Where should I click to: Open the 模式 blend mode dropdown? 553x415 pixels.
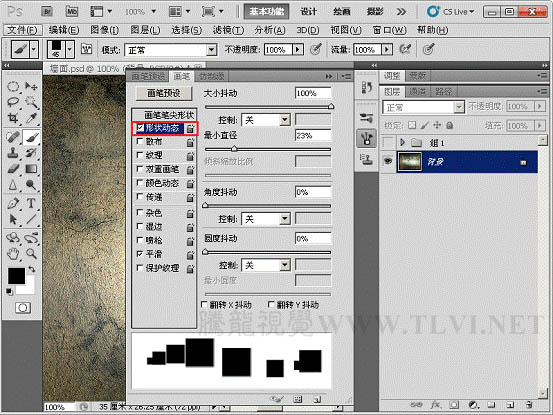(171, 50)
